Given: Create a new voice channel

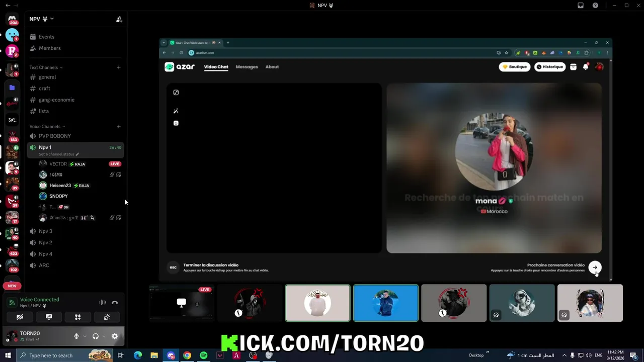Looking at the screenshot, I should 119,127.
